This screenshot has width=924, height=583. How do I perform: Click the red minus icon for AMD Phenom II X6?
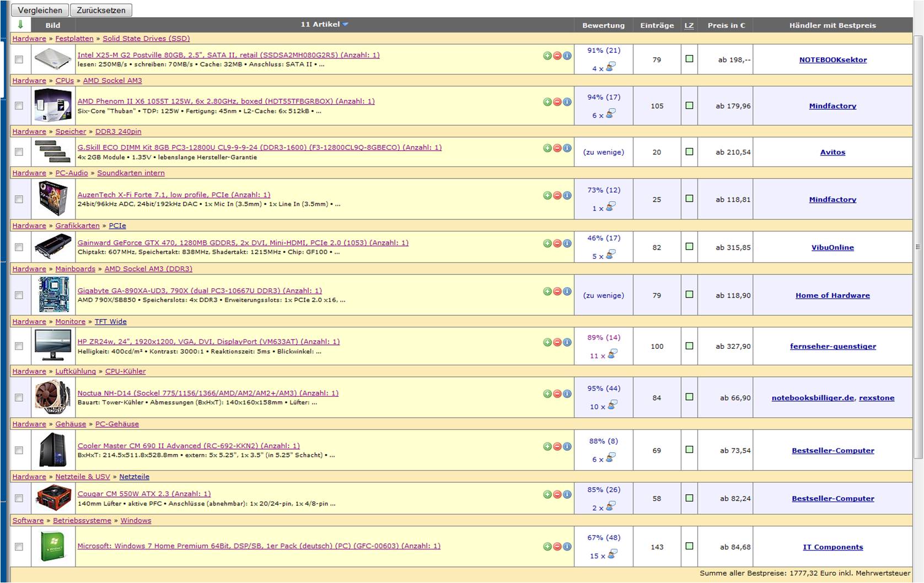tap(557, 102)
